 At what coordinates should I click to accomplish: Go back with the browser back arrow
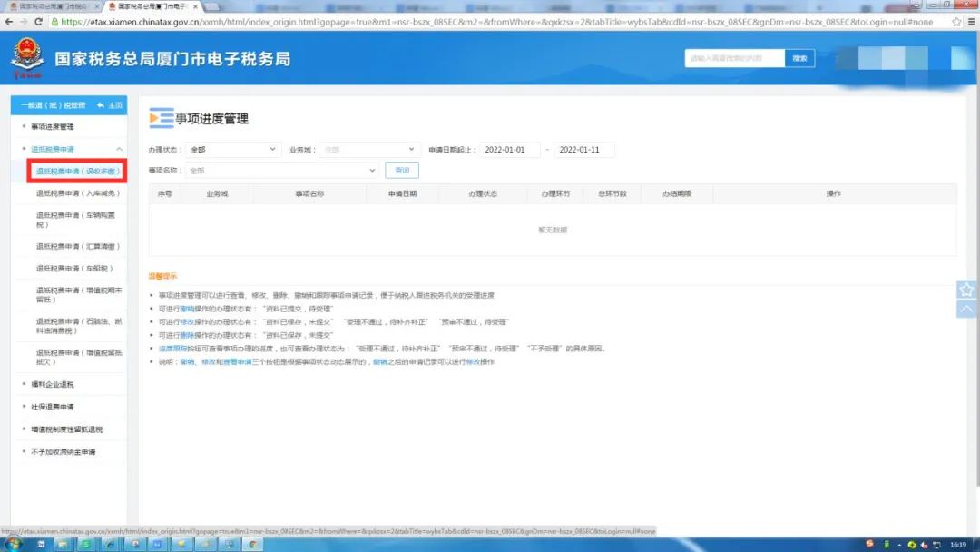point(9,21)
